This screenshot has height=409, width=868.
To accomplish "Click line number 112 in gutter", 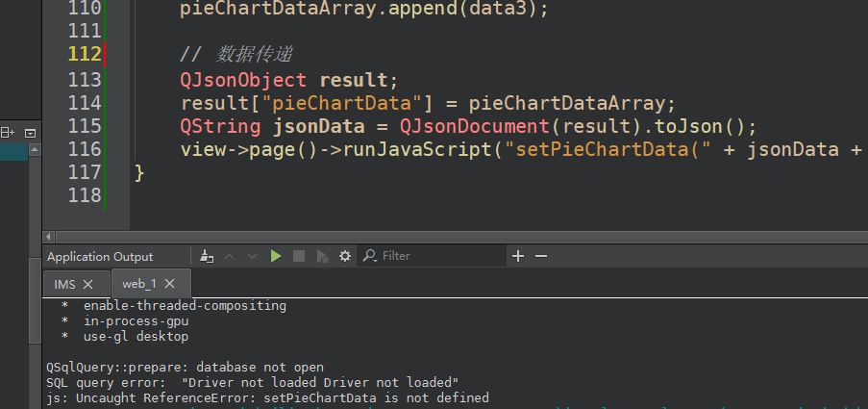I will pos(84,55).
